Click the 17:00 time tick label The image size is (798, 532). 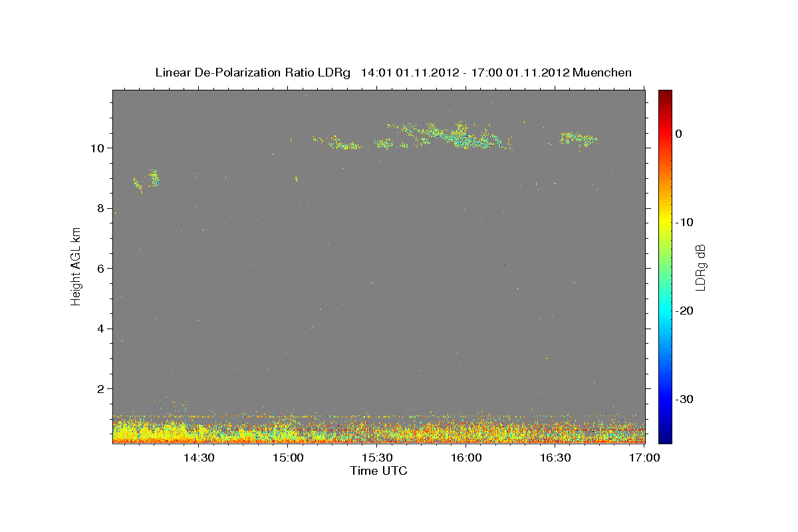(644, 458)
